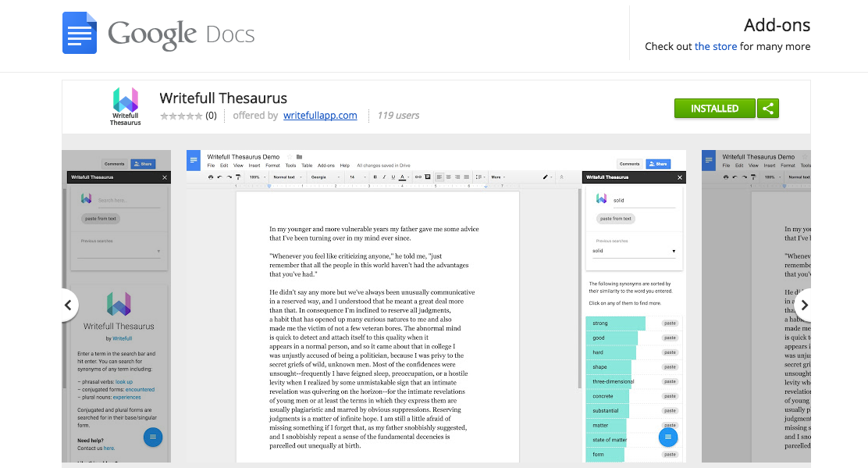
Task: Click paste next to 'substantial'
Action: [x=670, y=411]
